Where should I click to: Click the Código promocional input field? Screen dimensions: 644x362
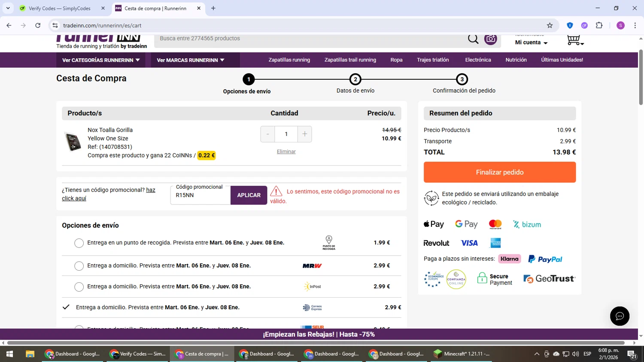[x=200, y=195]
